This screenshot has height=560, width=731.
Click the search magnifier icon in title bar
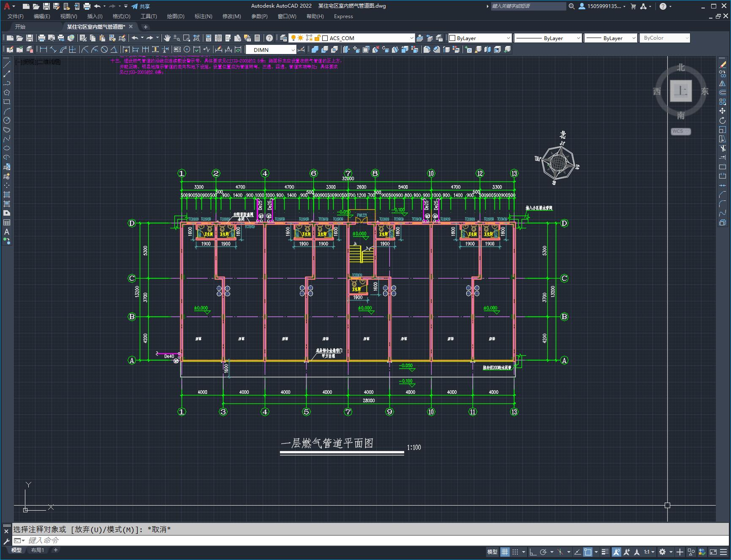coord(571,6)
